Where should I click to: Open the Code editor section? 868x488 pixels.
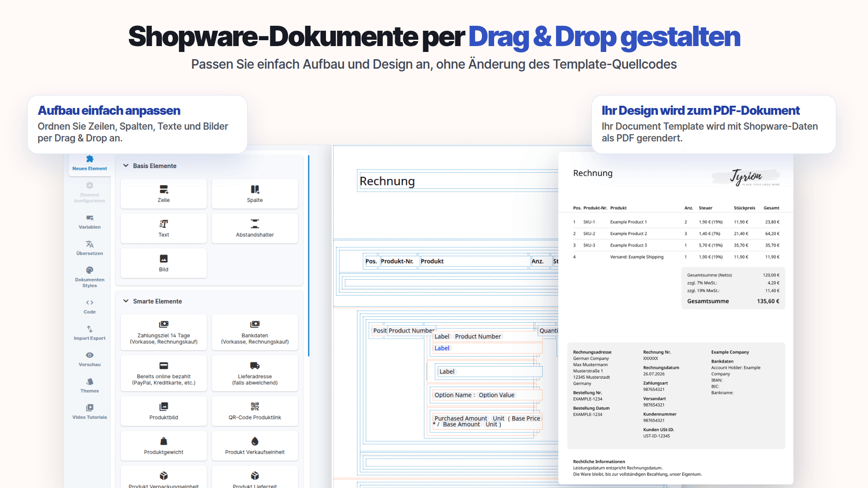pyautogui.click(x=90, y=307)
